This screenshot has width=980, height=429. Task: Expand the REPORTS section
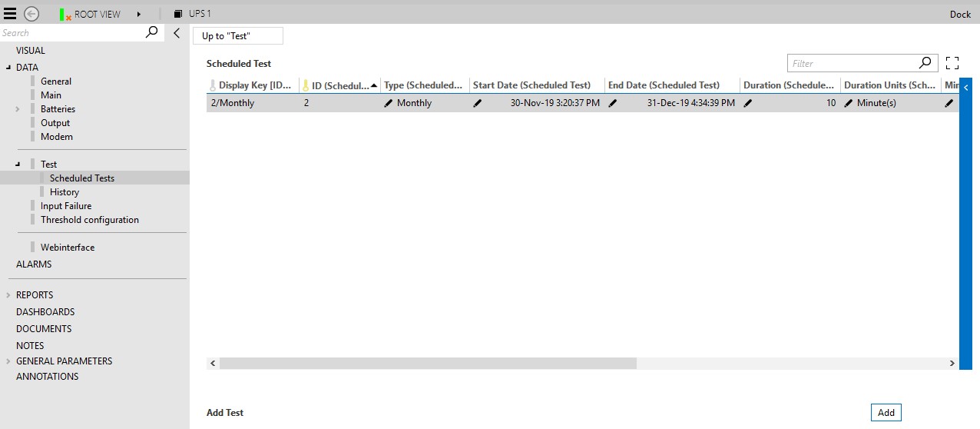point(8,295)
